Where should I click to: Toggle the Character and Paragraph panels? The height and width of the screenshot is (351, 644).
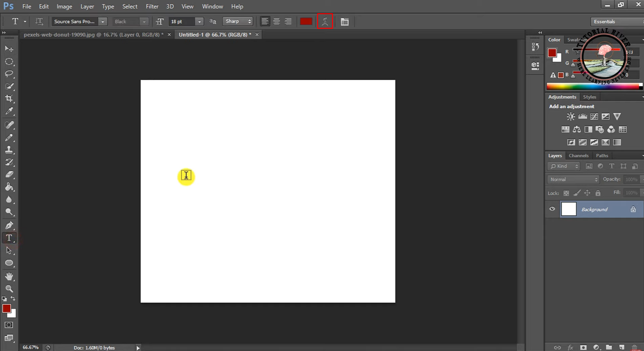(x=345, y=22)
